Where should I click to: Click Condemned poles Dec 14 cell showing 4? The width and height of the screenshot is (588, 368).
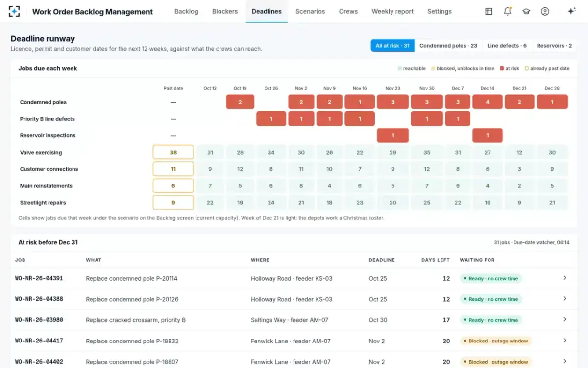point(488,102)
